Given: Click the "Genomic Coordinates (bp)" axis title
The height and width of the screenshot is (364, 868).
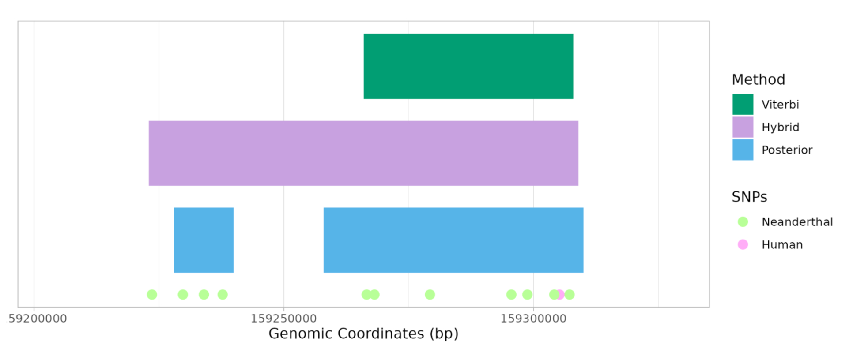Looking at the screenshot, I should click(363, 334).
